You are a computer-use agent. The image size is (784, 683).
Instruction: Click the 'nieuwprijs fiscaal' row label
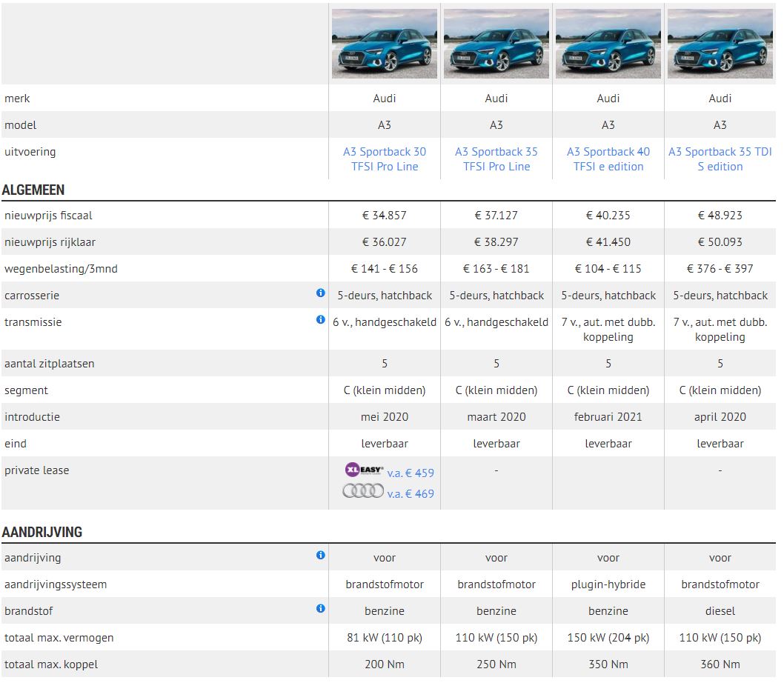point(48,216)
